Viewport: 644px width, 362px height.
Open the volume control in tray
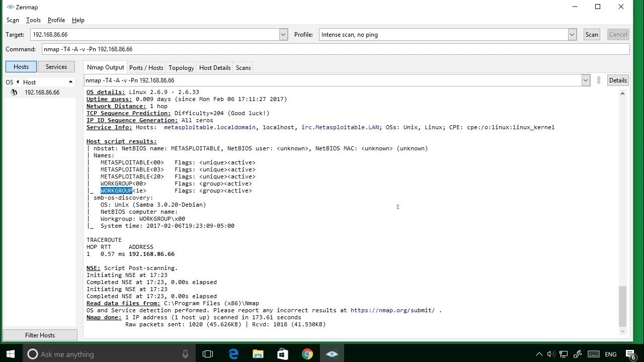pyautogui.click(x=551, y=354)
